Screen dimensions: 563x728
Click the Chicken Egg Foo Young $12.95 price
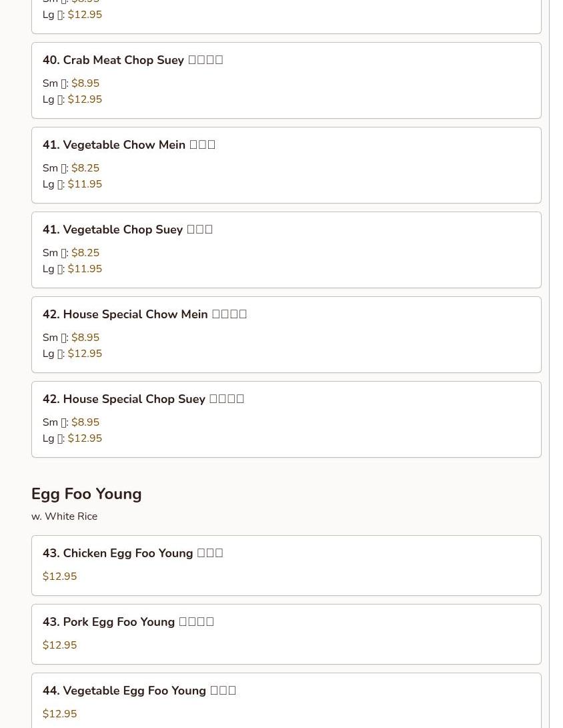[x=59, y=577]
